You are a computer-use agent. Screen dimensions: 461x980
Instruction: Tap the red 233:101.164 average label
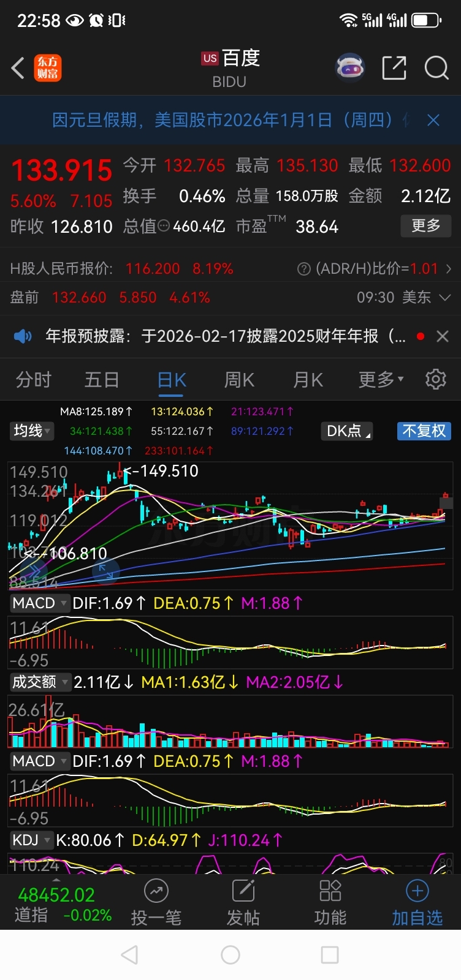point(179,451)
